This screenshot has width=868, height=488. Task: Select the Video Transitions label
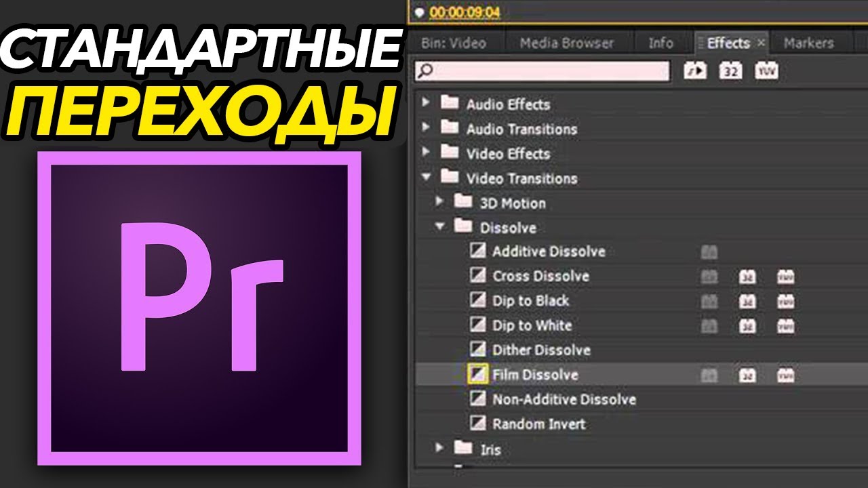point(521,178)
